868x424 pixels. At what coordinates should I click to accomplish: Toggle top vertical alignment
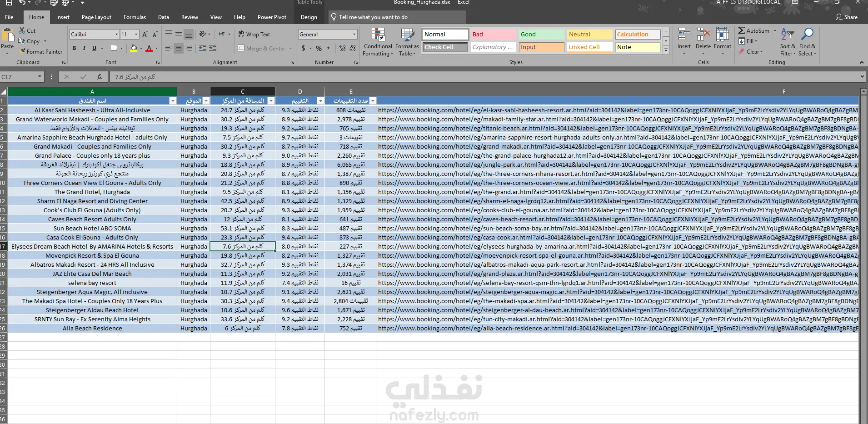[x=169, y=34]
